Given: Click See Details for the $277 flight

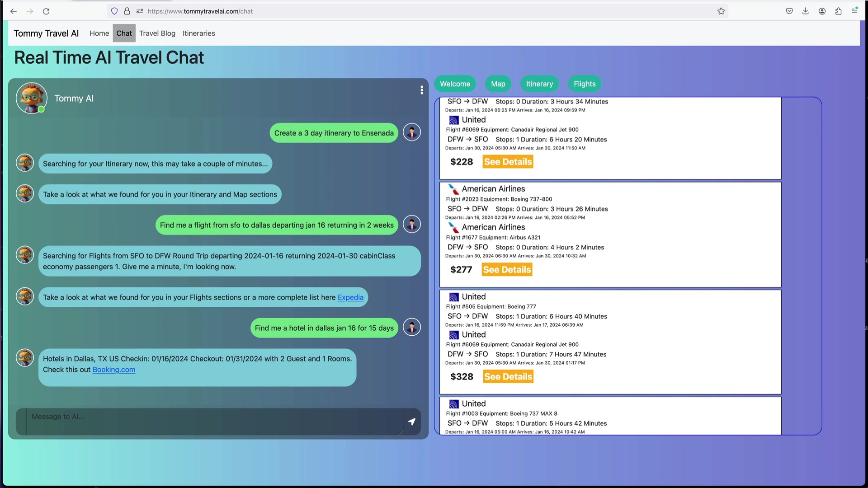Looking at the screenshot, I should pyautogui.click(x=507, y=270).
